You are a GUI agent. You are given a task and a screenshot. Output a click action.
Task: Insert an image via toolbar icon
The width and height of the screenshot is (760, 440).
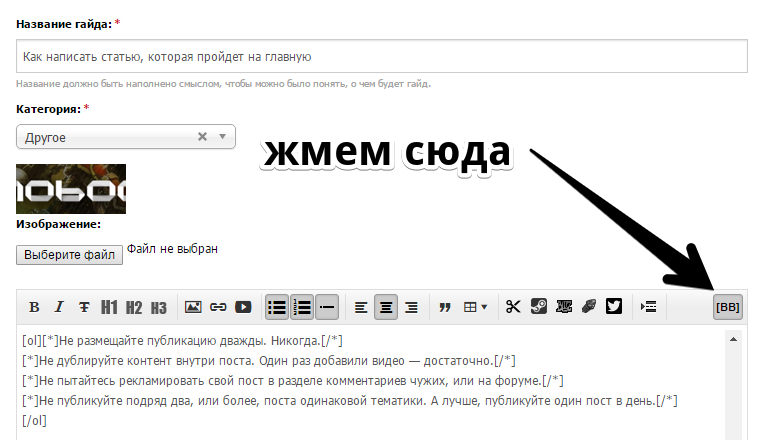click(193, 307)
